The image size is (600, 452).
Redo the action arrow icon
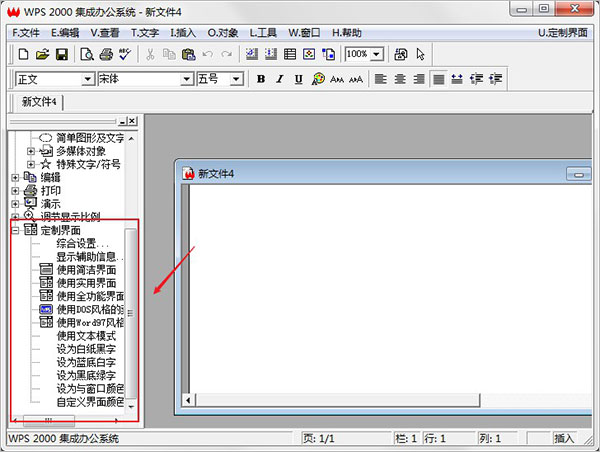pyautogui.click(x=227, y=54)
